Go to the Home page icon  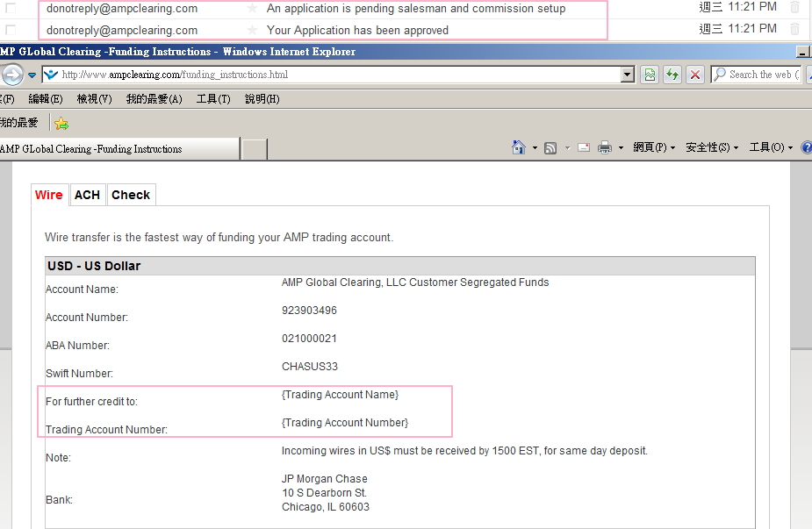(519, 147)
